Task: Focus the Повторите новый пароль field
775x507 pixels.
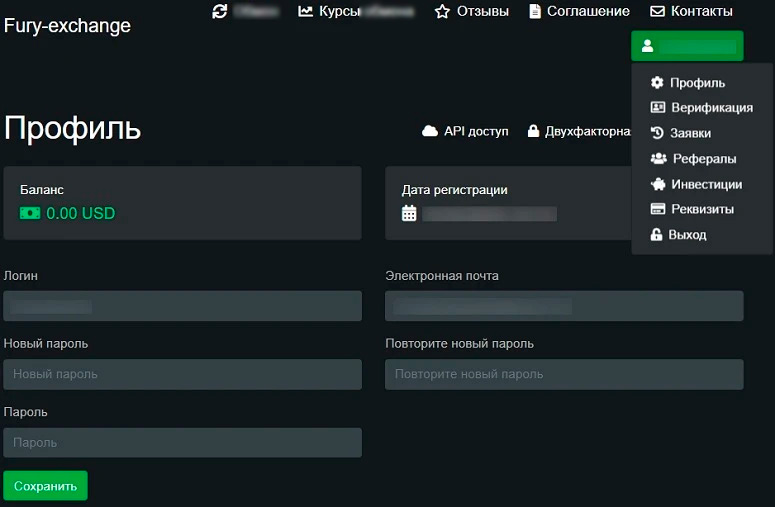Action: click(564, 374)
